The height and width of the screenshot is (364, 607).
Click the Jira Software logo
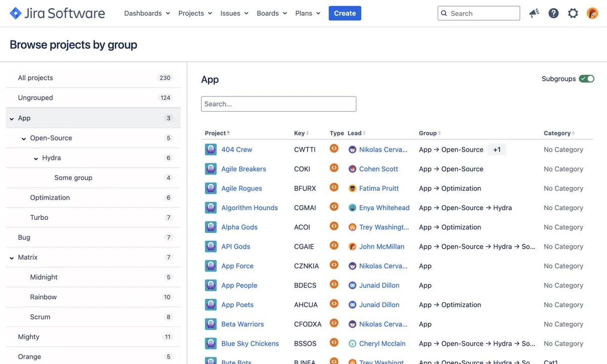[57, 13]
